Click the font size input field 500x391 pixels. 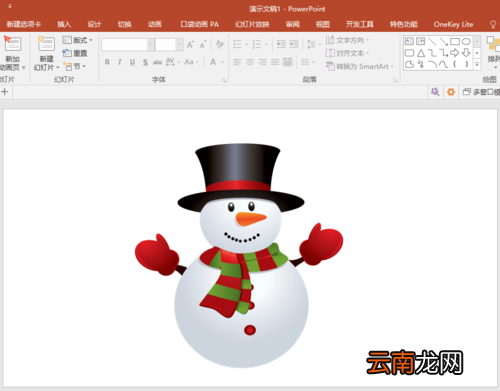click(166, 44)
